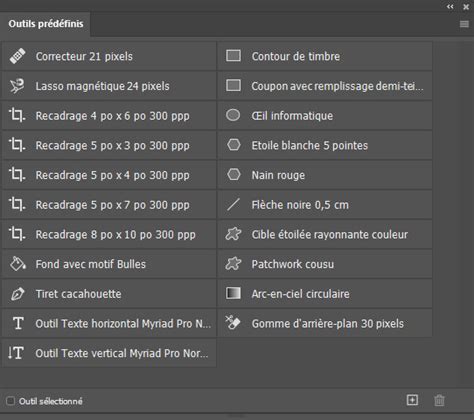The width and height of the screenshot is (474, 420).
Task: Click the vertical text tool icon
Action: pyautogui.click(x=16, y=353)
